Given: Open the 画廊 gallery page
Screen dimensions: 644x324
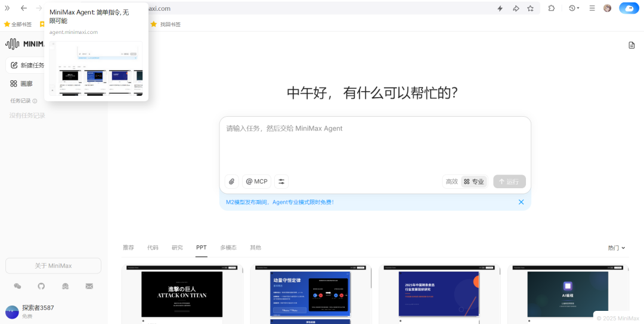Looking at the screenshot, I should [x=21, y=83].
